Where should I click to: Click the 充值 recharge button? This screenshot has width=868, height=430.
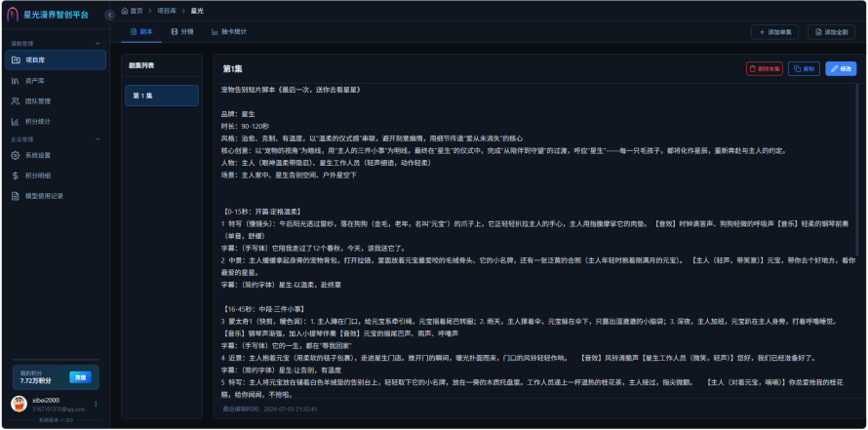click(80, 377)
